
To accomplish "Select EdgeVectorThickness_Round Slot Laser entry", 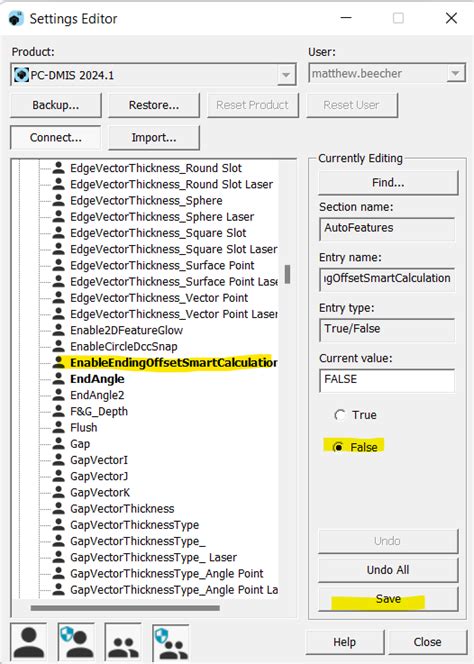I will tap(172, 184).
